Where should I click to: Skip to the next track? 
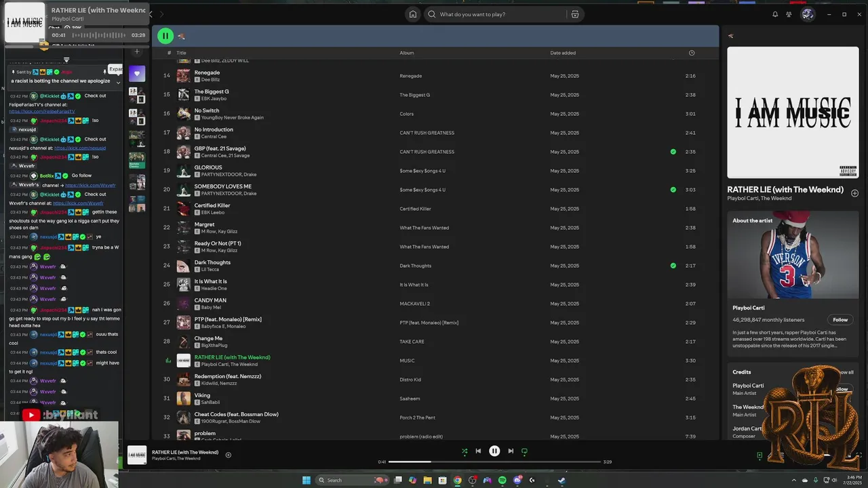[x=511, y=451]
